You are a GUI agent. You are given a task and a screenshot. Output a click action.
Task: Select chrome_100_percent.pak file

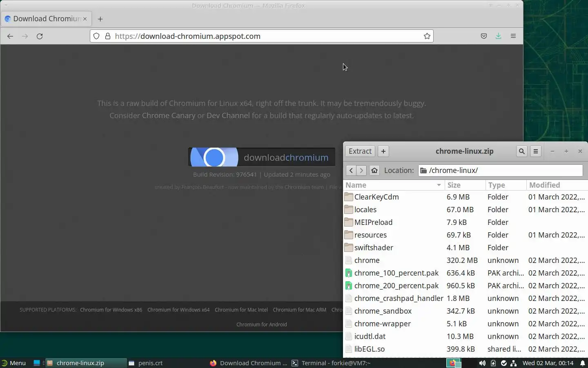click(465, 273)
